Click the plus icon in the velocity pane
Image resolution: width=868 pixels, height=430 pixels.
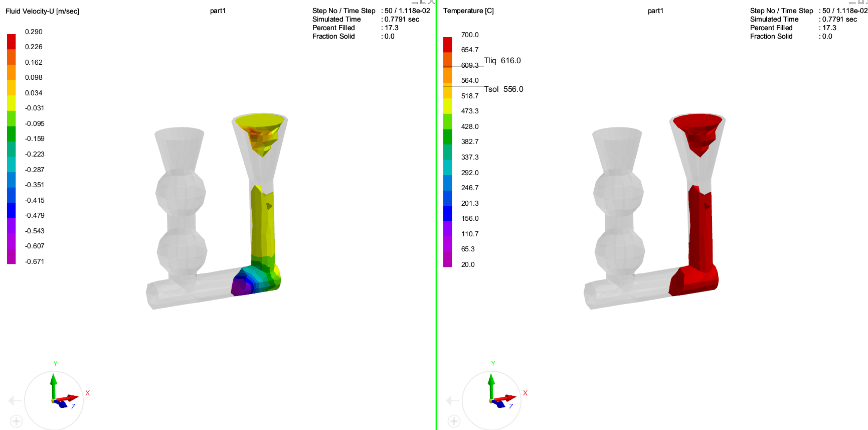[x=16, y=421]
